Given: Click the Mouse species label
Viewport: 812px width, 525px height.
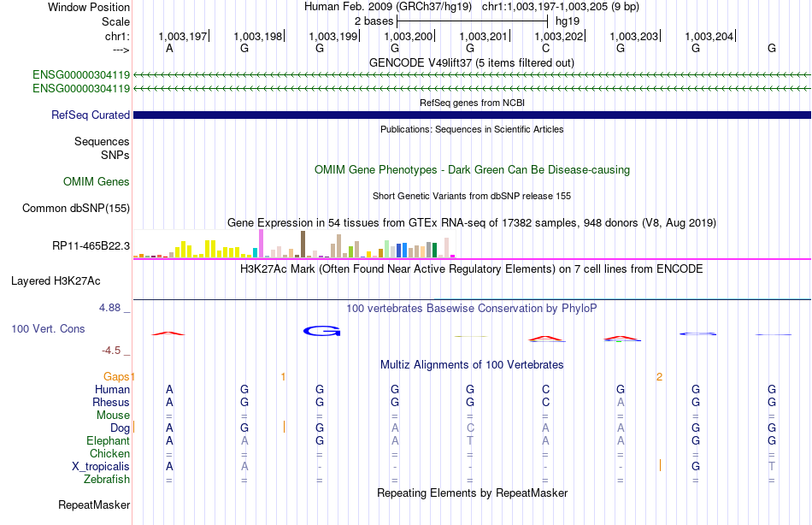Looking at the screenshot, I should 113,416.
